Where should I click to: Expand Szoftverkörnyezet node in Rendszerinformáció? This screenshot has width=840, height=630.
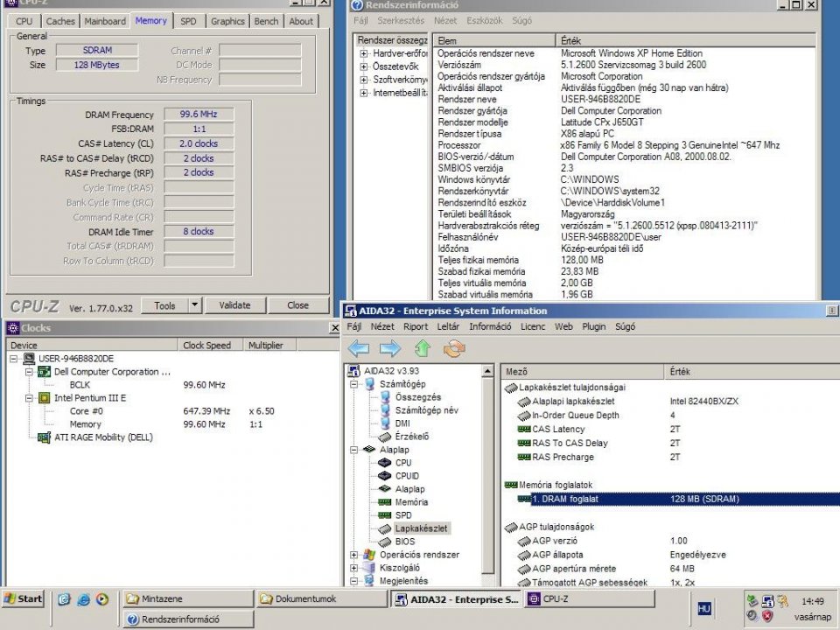pos(364,80)
